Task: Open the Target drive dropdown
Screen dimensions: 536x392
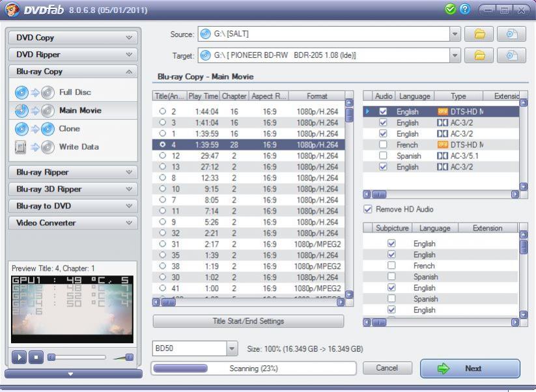Action: point(455,55)
